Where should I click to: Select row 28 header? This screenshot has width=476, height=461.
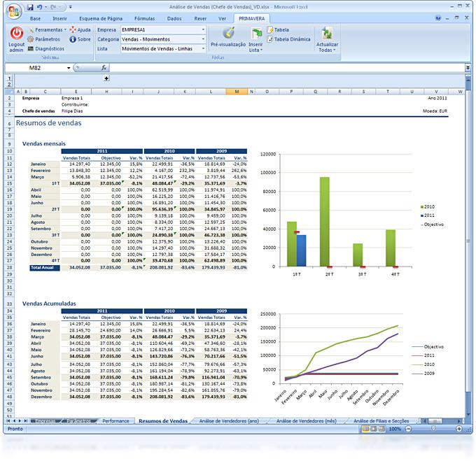9,267
